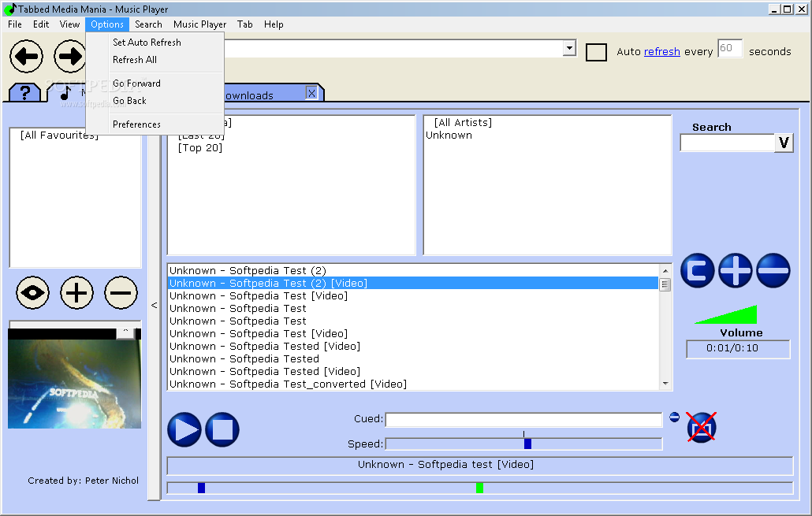
Task: Click the blue minus button near volume
Action: click(x=773, y=271)
